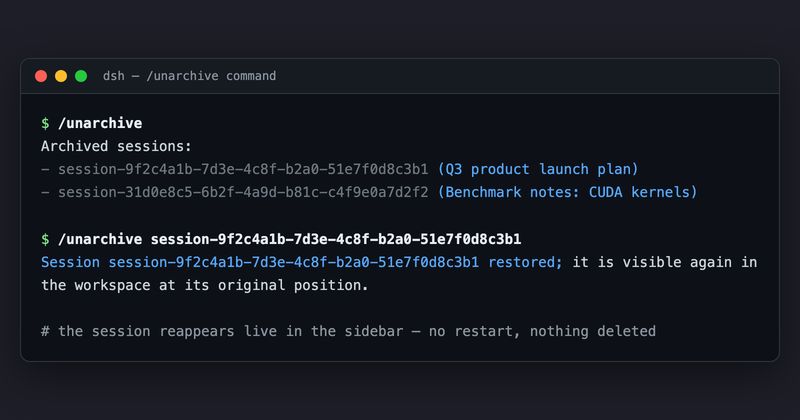The image size is (800, 420).
Task: Click the green maximize traffic light
Action: [x=81, y=76]
